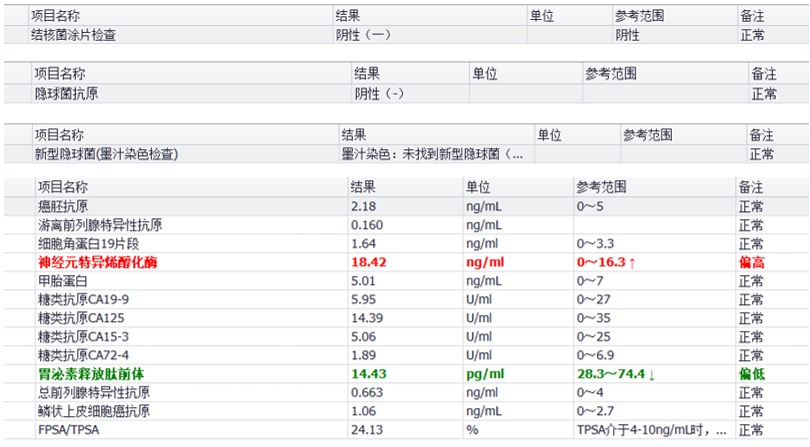The width and height of the screenshot is (810, 447).
Task: Click the red 18.42 result value
Action: click(369, 263)
